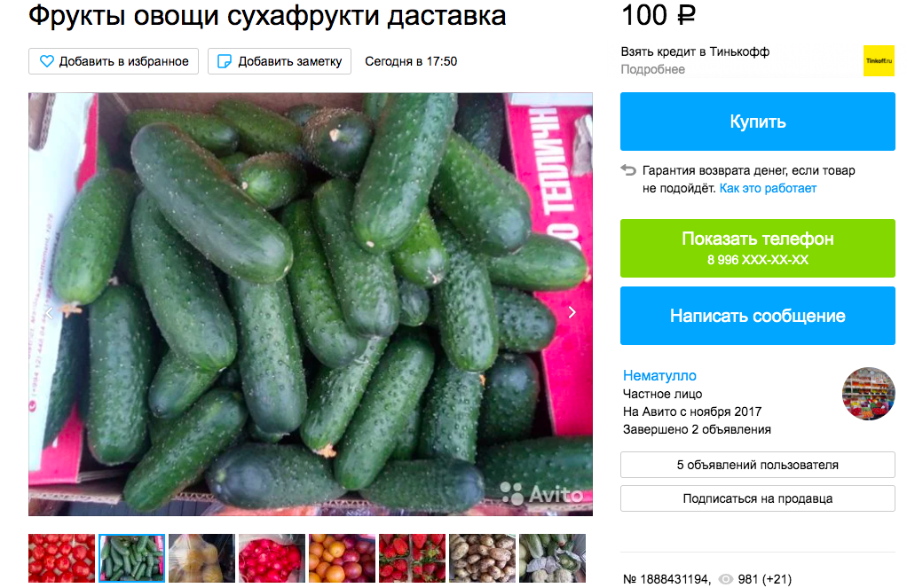Click the return-guarantee arrow icon

pyautogui.click(x=628, y=170)
